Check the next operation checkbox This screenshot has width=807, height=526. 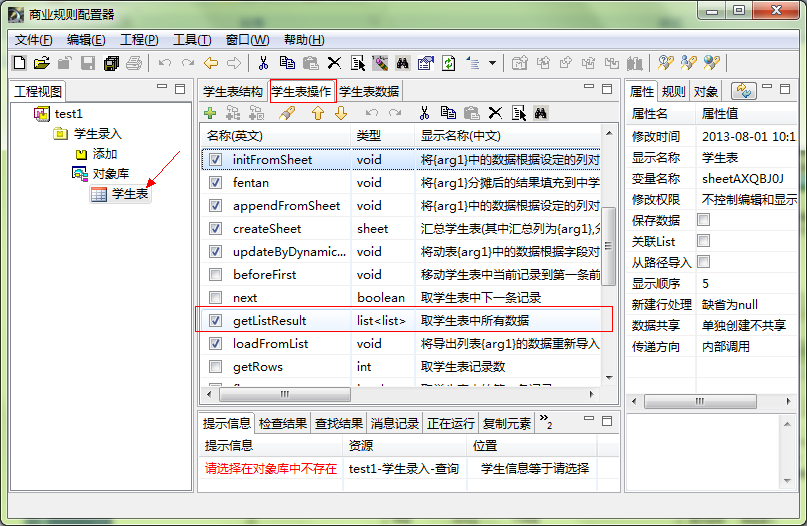216,297
